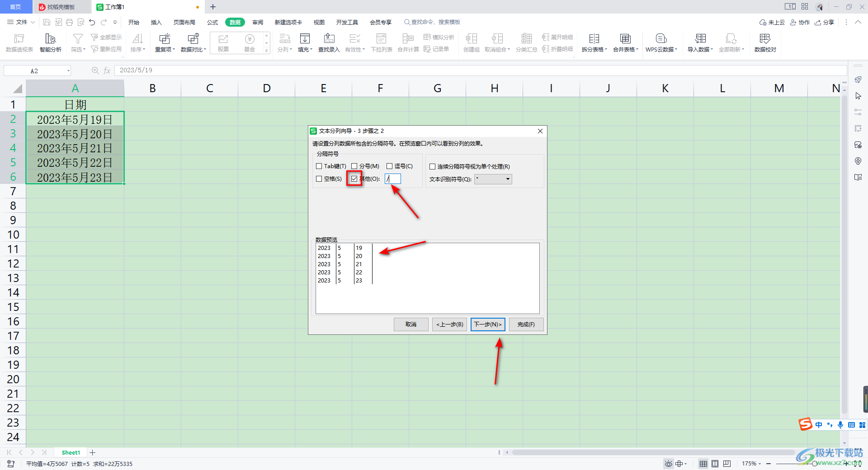Click the fx insert function icon
Screen dimensions: 868x470
pos(107,70)
